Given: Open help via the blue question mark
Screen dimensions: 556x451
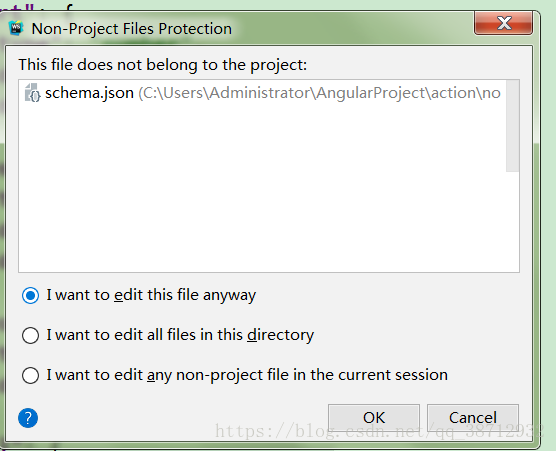Looking at the screenshot, I should [x=28, y=418].
